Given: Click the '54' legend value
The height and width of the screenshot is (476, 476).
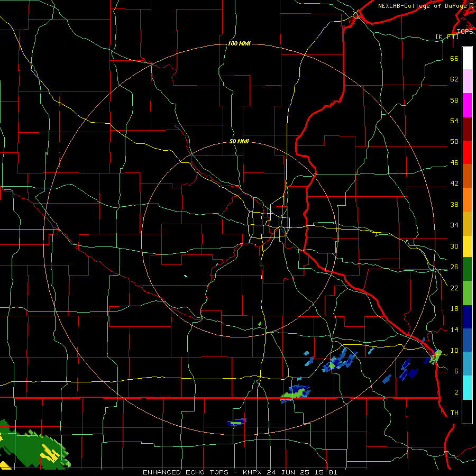Looking at the screenshot, I should pyautogui.click(x=454, y=121).
